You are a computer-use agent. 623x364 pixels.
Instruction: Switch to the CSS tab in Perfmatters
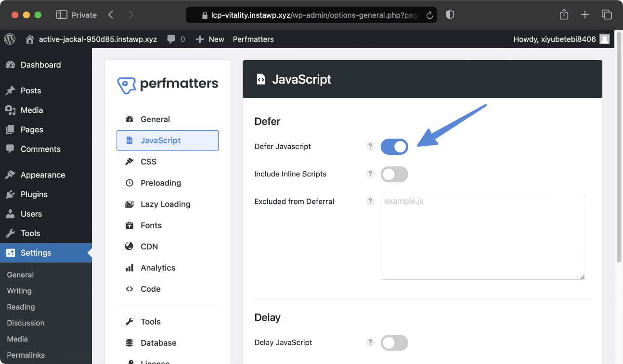pyautogui.click(x=149, y=162)
